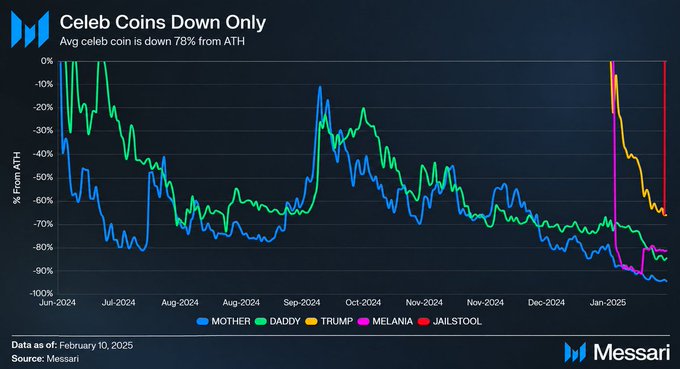Click the MOTHER legend label
Screen dimensions: 680x369
231,322
